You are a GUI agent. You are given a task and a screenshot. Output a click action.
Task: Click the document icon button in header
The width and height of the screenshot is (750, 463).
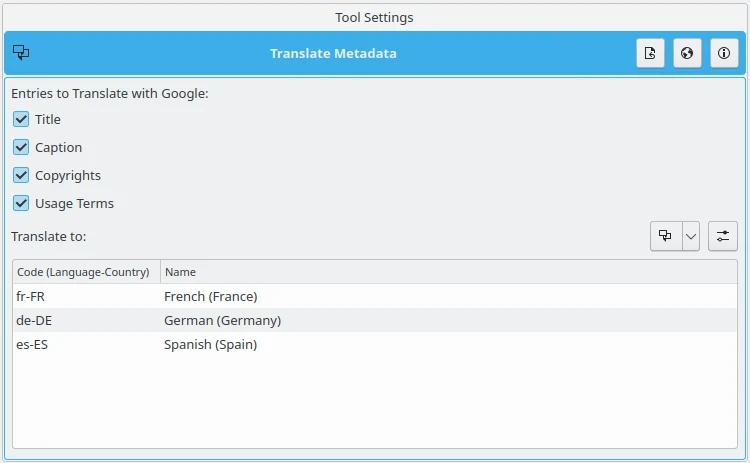click(x=650, y=54)
